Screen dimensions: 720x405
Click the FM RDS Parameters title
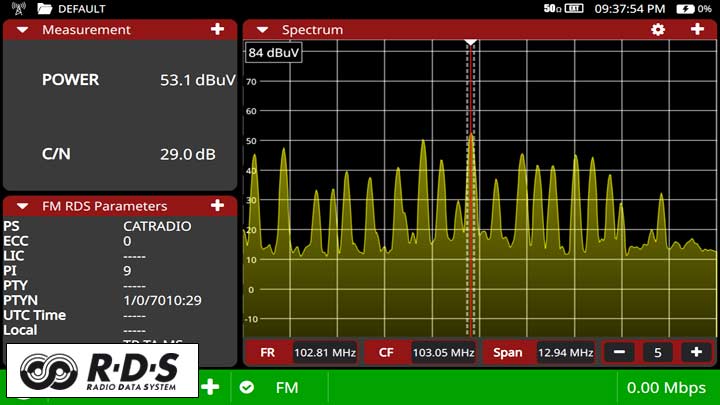click(105, 206)
